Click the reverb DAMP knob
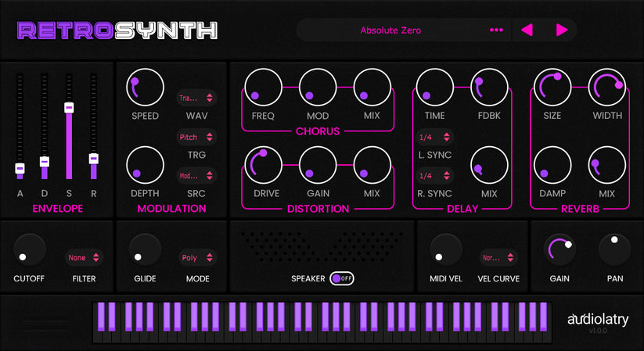Viewport: 644px width, 351px height. 552,165
